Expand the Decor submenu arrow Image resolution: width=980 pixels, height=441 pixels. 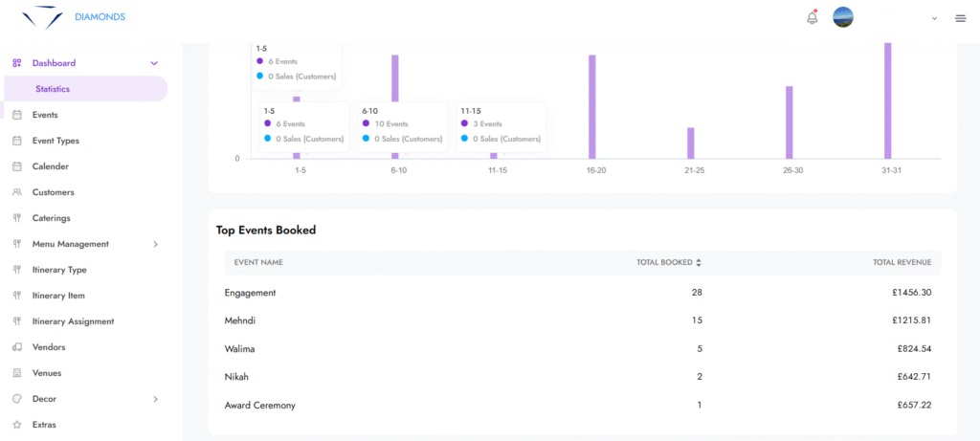(155, 399)
